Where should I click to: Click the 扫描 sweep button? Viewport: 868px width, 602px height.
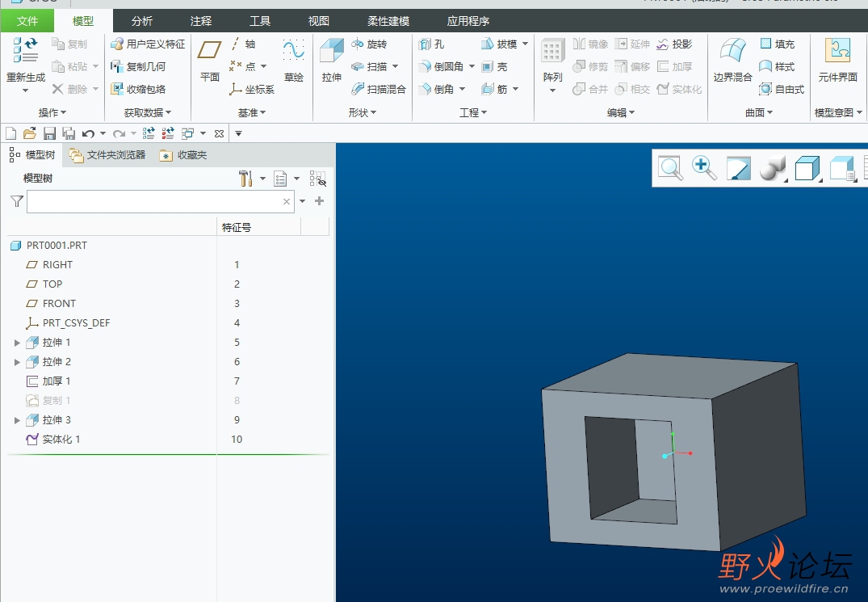tap(369, 66)
